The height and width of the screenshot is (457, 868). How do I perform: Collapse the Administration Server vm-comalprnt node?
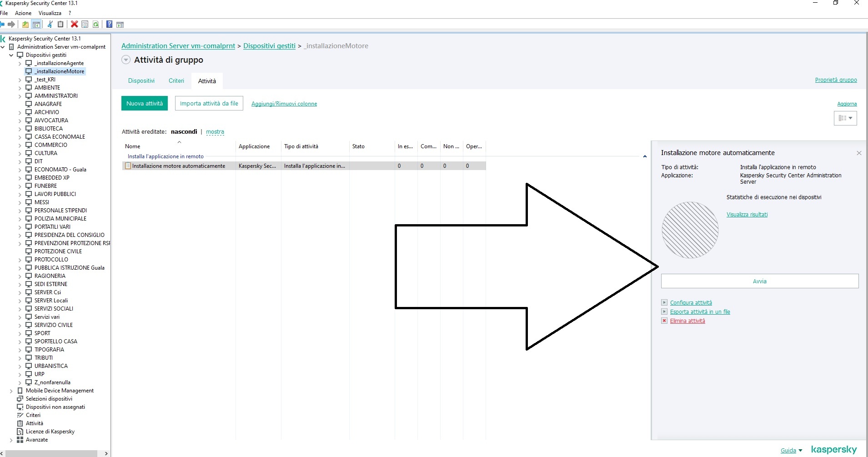(3, 47)
